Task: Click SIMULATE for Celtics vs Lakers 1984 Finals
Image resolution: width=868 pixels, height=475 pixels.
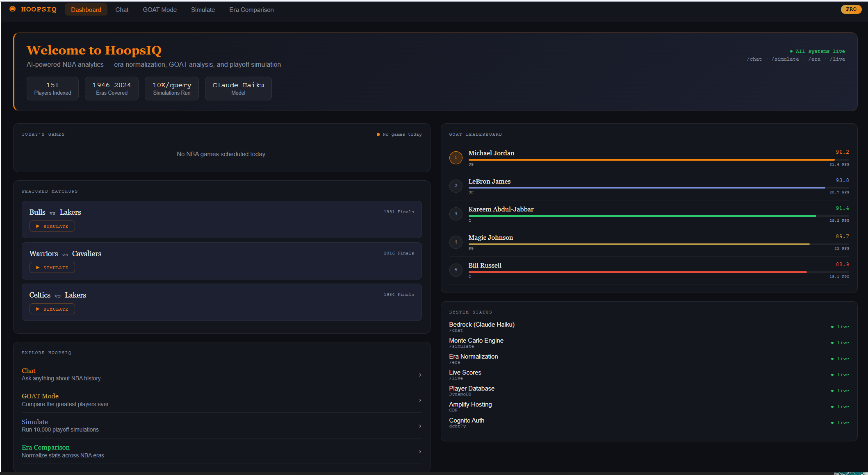Action: tap(52, 309)
